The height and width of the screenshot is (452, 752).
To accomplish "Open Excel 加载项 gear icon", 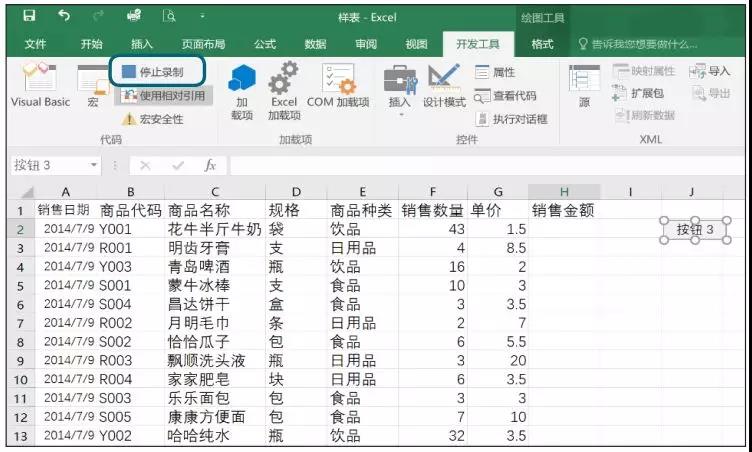I will click(284, 91).
